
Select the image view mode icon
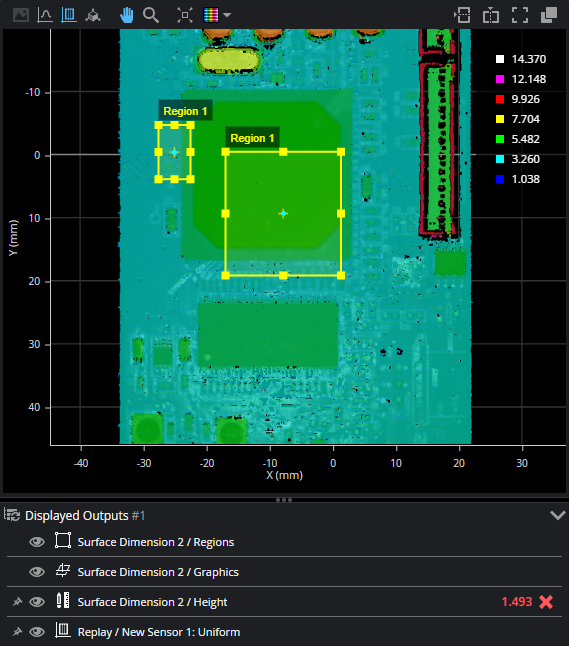coord(21,15)
